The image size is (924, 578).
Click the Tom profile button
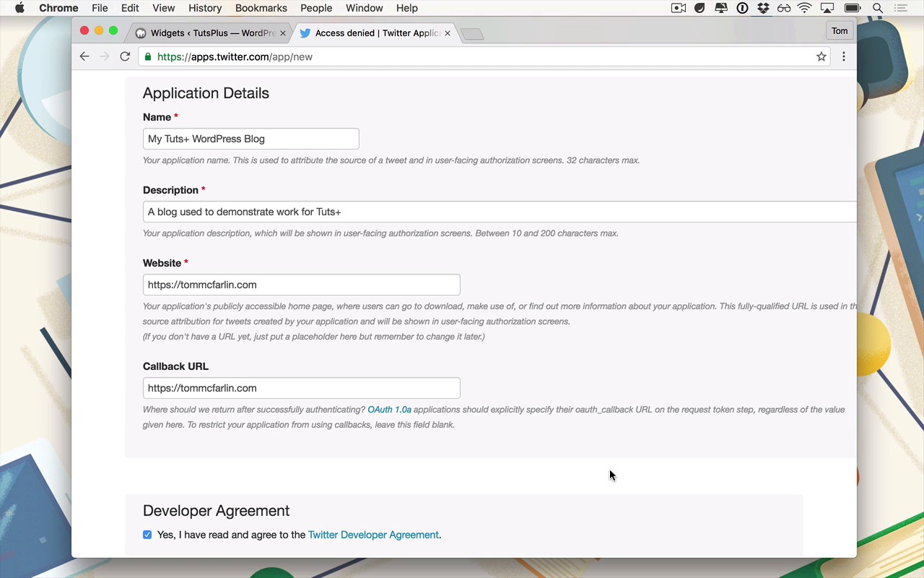(840, 31)
